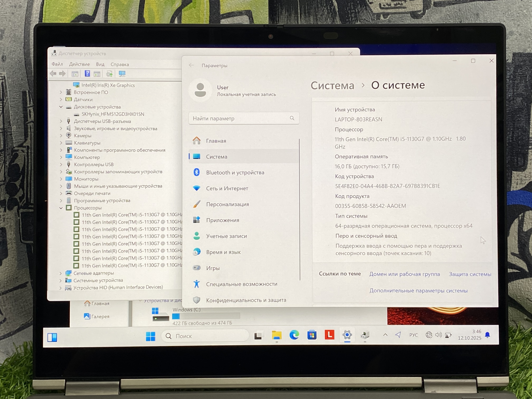532x399 pixels.
Task: Click the Дополнительные параметры системы link
Action: [x=418, y=291]
